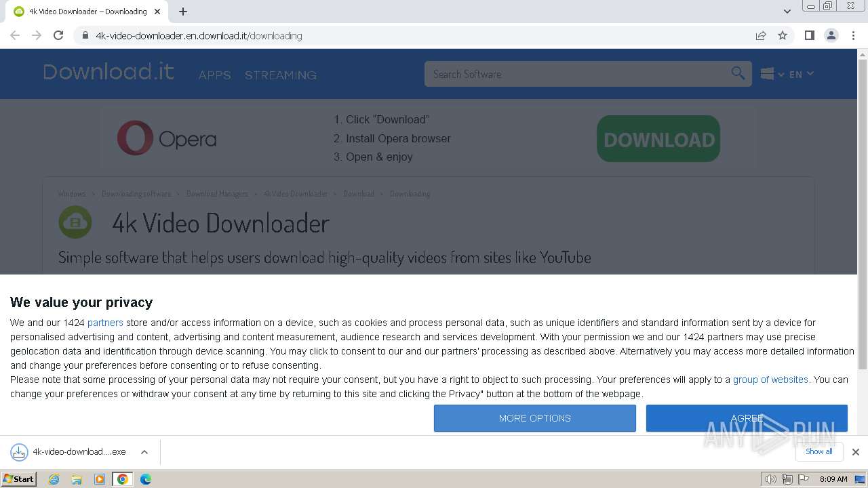Open the group of websites link
Image resolution: width=868 pixels, height=488 pixels.
tap(770, 380)
